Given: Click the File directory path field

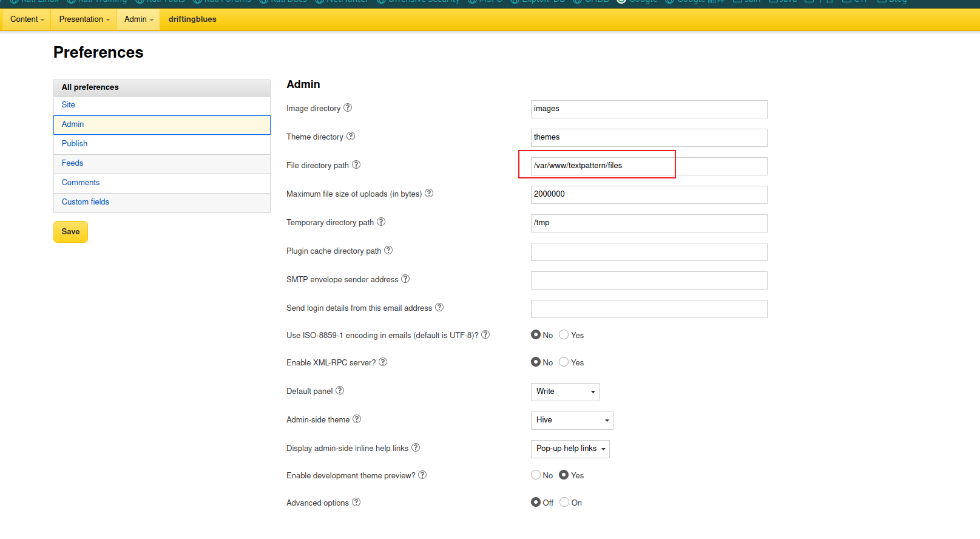Looking at the screenshot, I should [x=649, y=166].
